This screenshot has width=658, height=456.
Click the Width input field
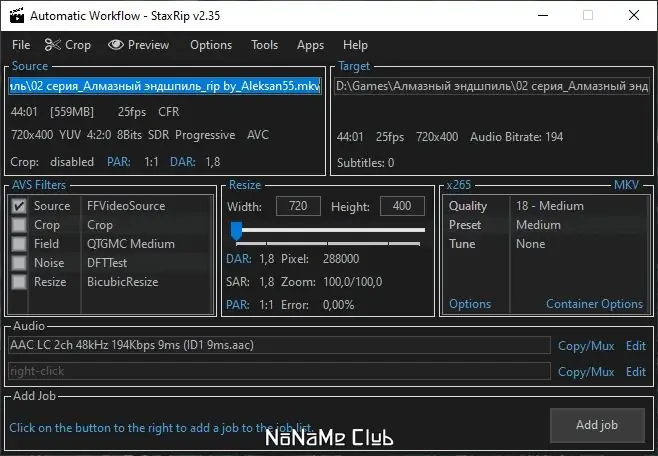(298, 206)
